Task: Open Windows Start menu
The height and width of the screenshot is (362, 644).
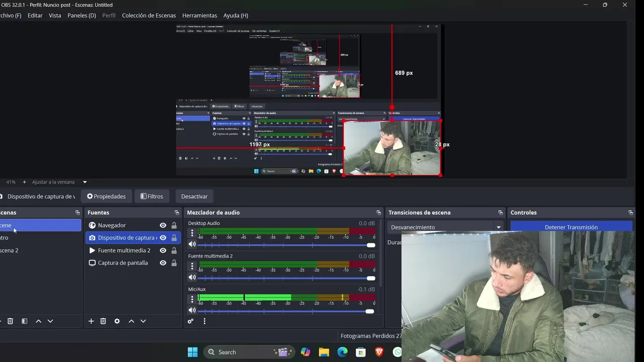Action: [x=193, y=352]
